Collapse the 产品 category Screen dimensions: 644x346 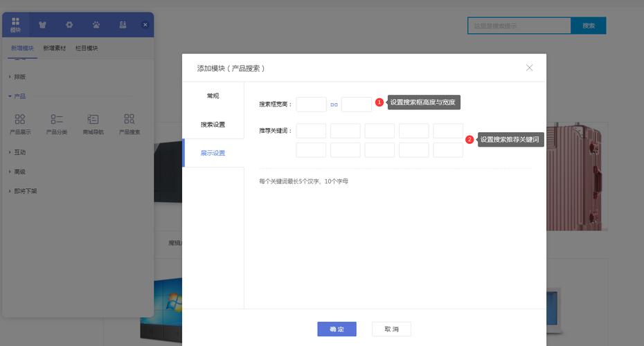click(17, 96)
